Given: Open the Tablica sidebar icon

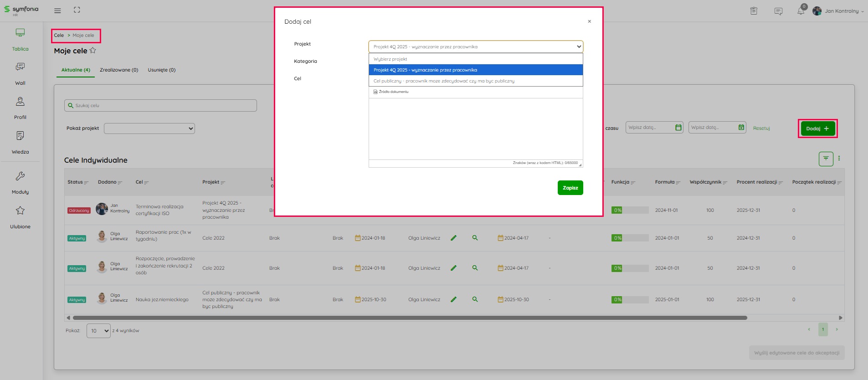Looking at the screenshot, I should [x=20, y=33].
